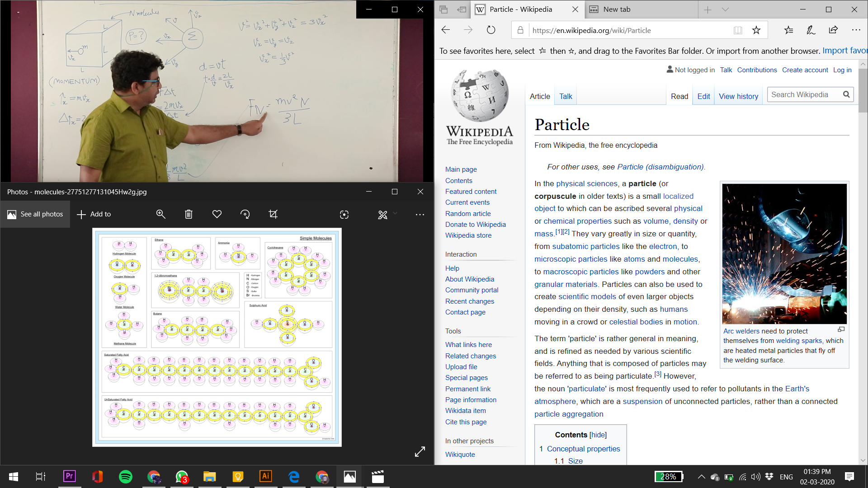868x488 pixels.
Task: Click the Search Wikipedia field
Action: 804,94
